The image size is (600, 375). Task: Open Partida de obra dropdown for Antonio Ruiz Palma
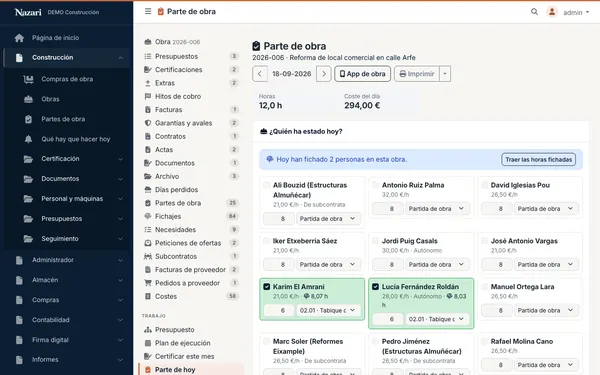[437, 209]
